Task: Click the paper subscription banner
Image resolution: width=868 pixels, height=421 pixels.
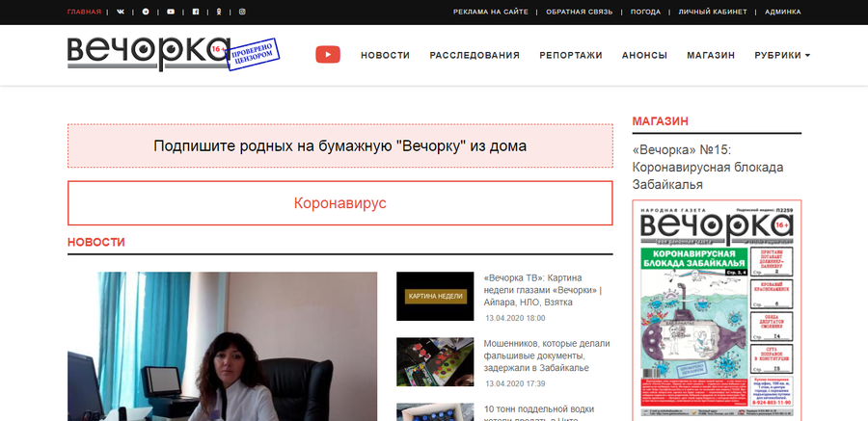Action: tap(339, 146)
